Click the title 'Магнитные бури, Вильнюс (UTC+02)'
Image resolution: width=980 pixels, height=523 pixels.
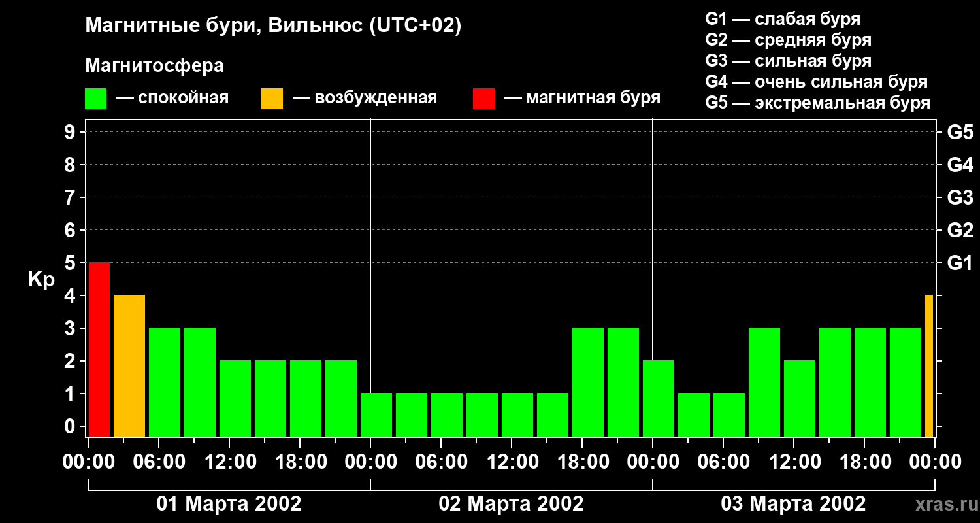(x=274, y=26)
